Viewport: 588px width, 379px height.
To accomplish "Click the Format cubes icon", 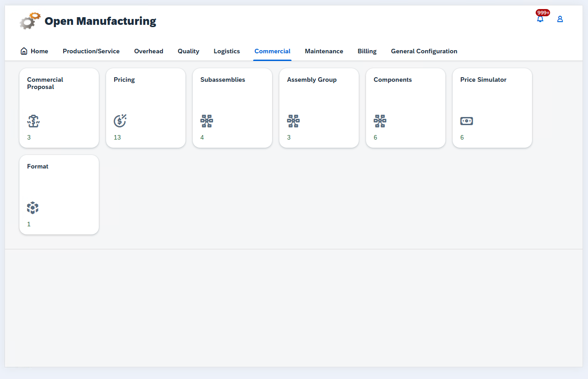I will [x=32, y=208].
